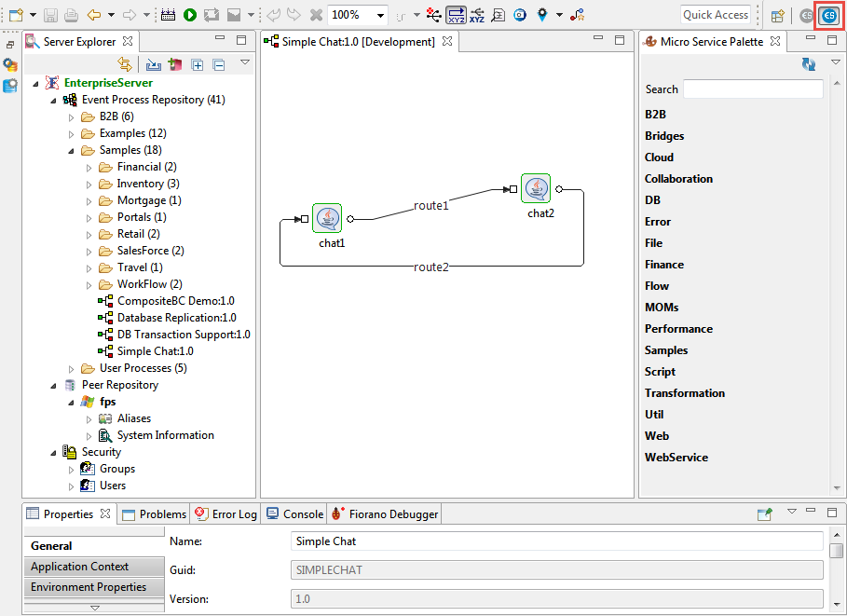The width and height of the screenshot is (847, 616).
Task: Toggle the highlighted XYZ route names button
Action: tap(457, 15)
